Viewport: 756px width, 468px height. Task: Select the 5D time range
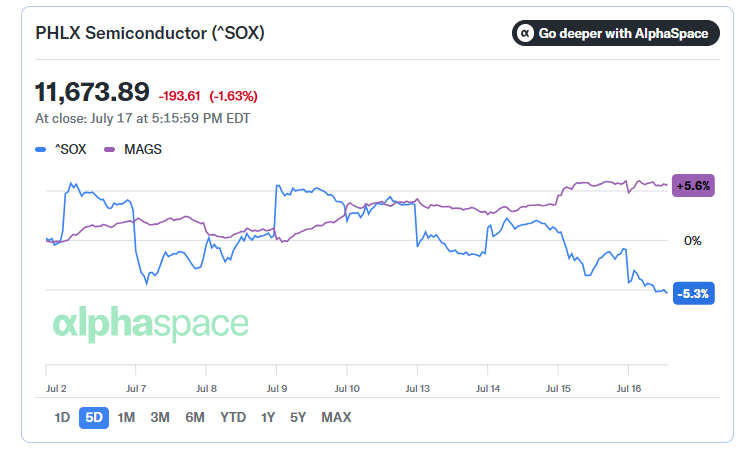click(x=94, y=417)
